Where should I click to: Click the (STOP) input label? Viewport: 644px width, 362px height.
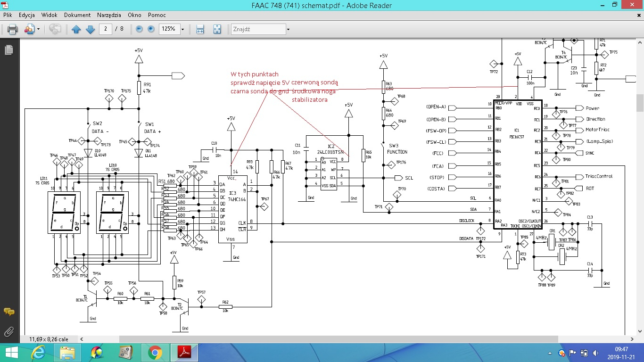point(437,177)
